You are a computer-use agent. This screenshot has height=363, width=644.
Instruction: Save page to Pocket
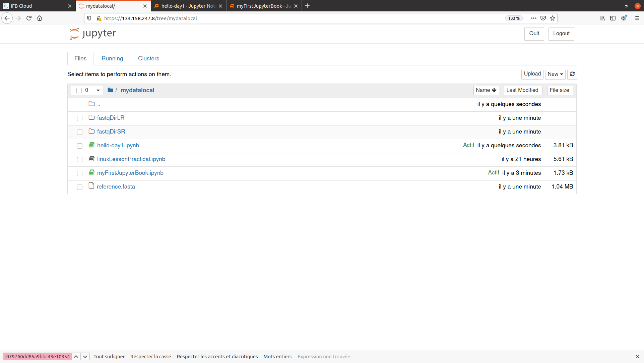[543, 18]
